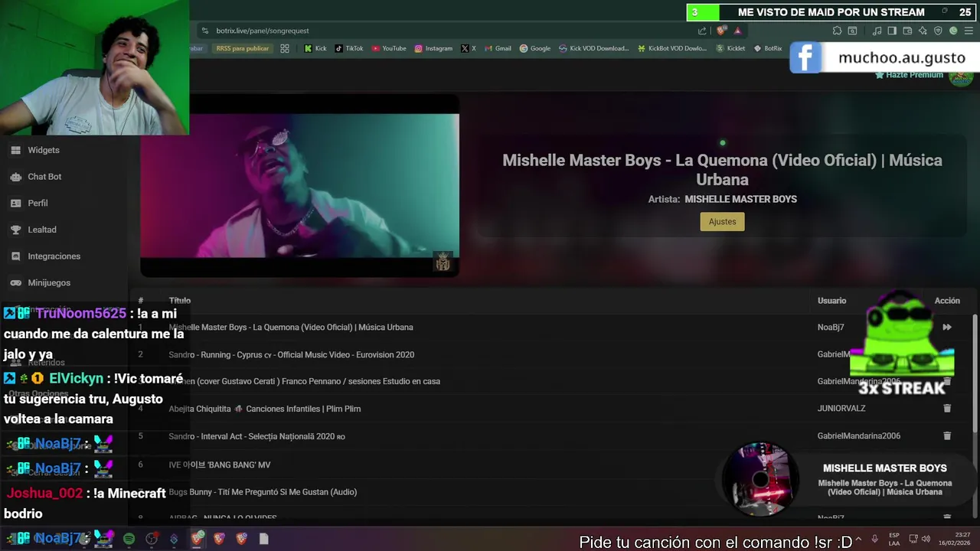Open the TikTok bookmark
This screenshot has height=551, width=980.
pos(349,48)
